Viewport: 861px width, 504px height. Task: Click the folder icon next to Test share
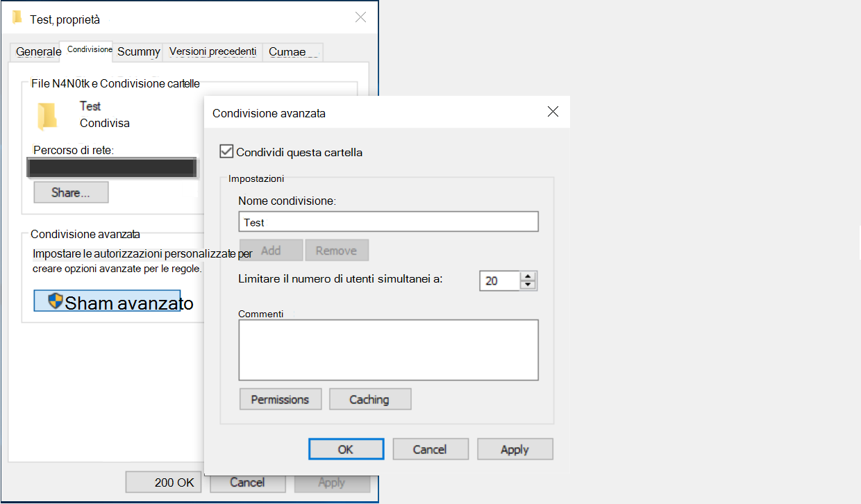(47, 113)
